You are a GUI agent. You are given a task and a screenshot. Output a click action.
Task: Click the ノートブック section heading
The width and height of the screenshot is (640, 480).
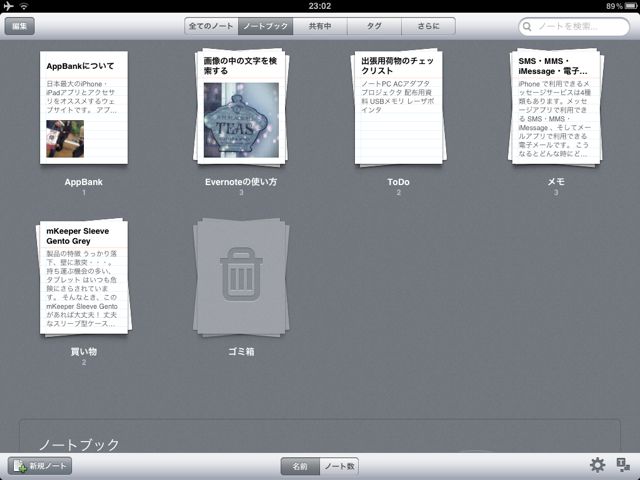[79, 444]
